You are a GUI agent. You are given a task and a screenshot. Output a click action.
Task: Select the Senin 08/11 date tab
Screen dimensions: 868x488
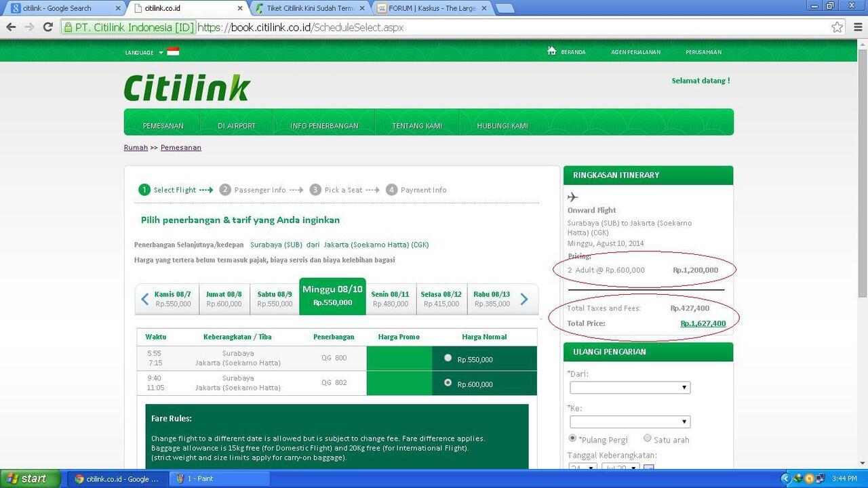click(391, 299)
